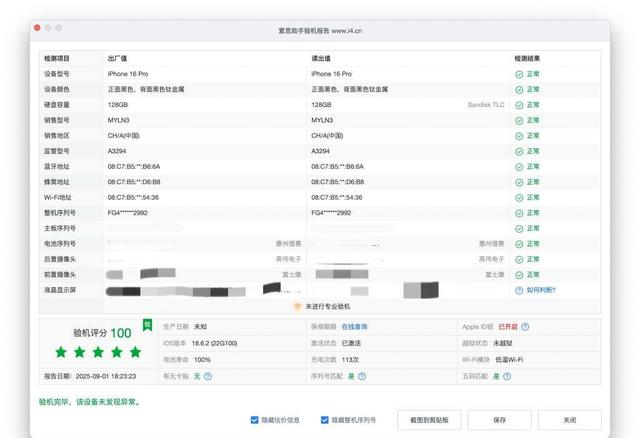
Task: Click the green check icon in 设备颜色 row
Action: click(519, 90)
